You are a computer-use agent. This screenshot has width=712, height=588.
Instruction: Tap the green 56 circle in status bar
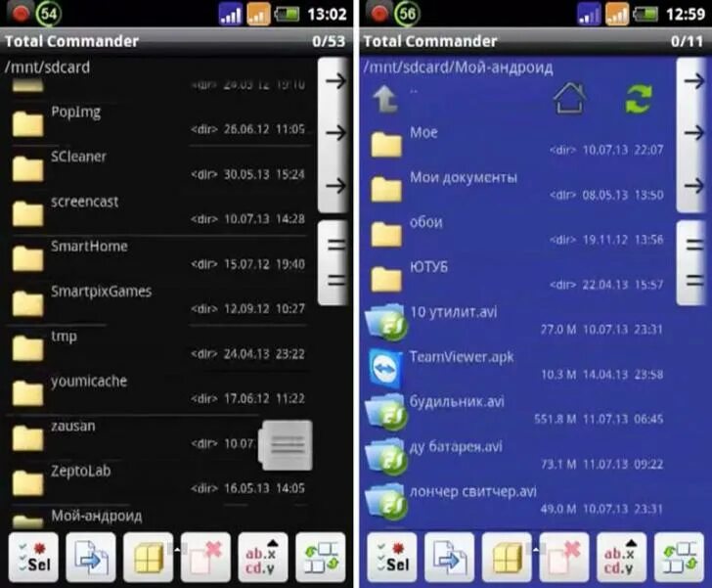(407, 13)
